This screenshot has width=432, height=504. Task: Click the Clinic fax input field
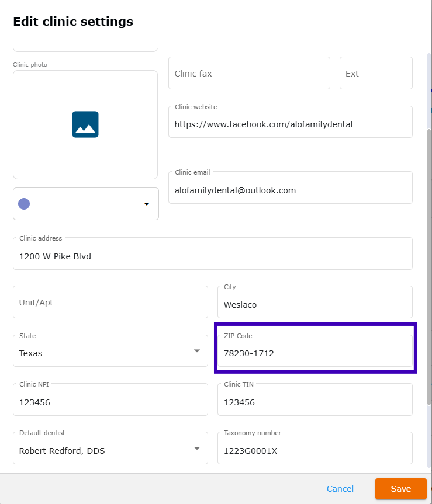249,73
